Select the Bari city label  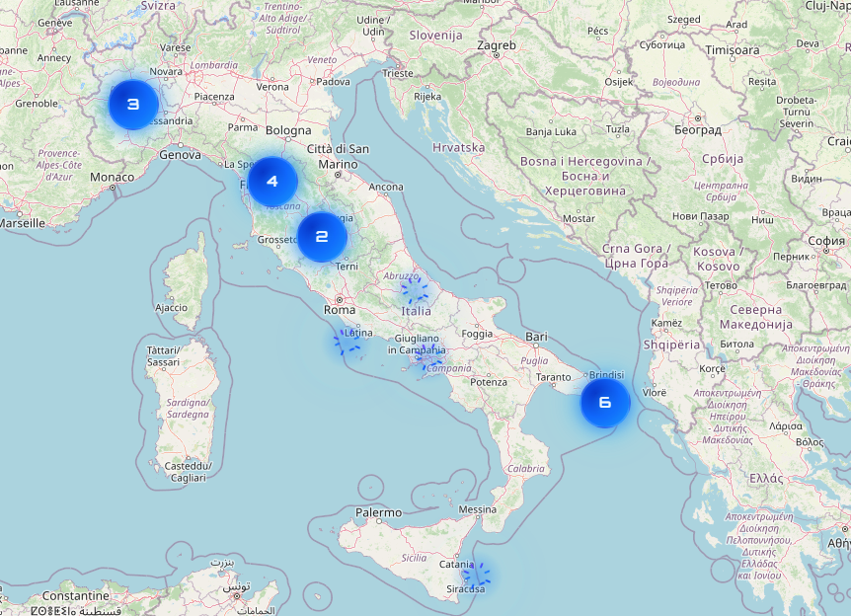pos(536,337)
